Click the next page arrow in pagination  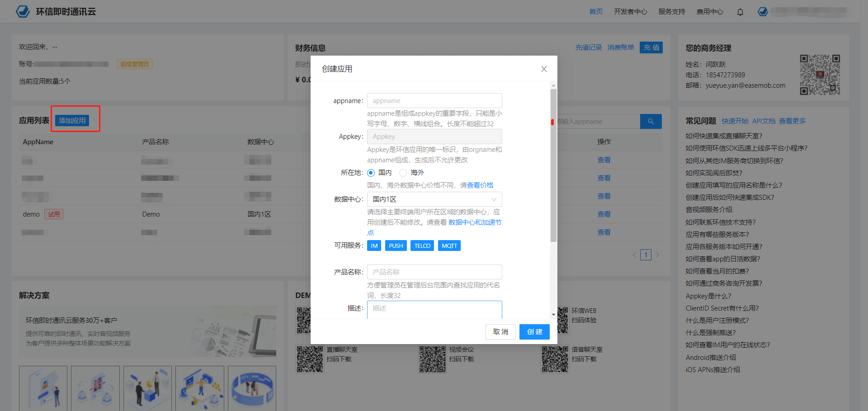[x=657, y=255]
